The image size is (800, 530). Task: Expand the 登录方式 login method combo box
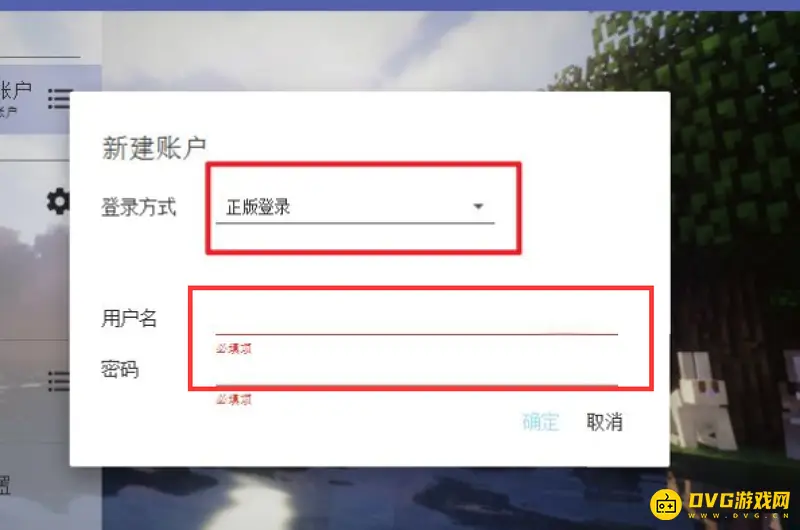point(355,207)
